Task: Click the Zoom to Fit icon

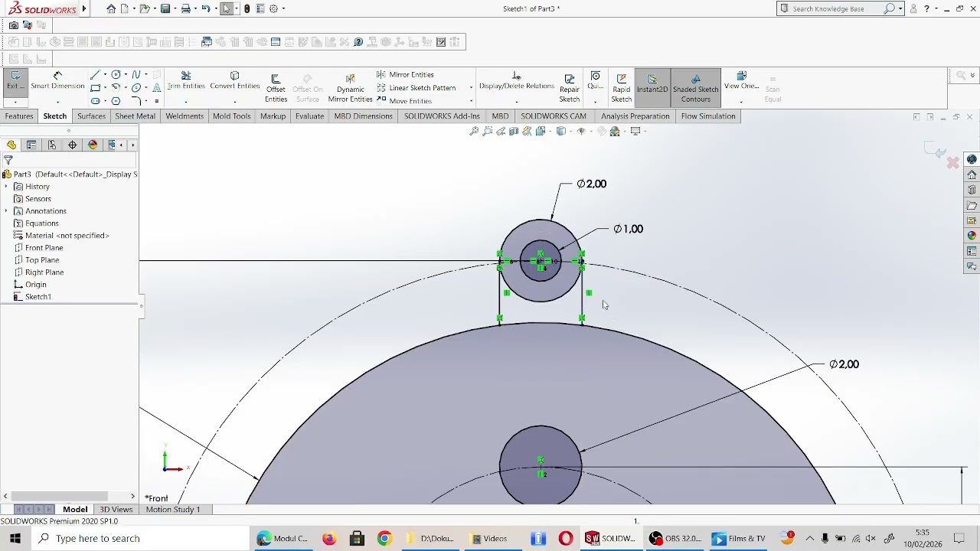Action: pyautogui.click(x=474, y=131)
